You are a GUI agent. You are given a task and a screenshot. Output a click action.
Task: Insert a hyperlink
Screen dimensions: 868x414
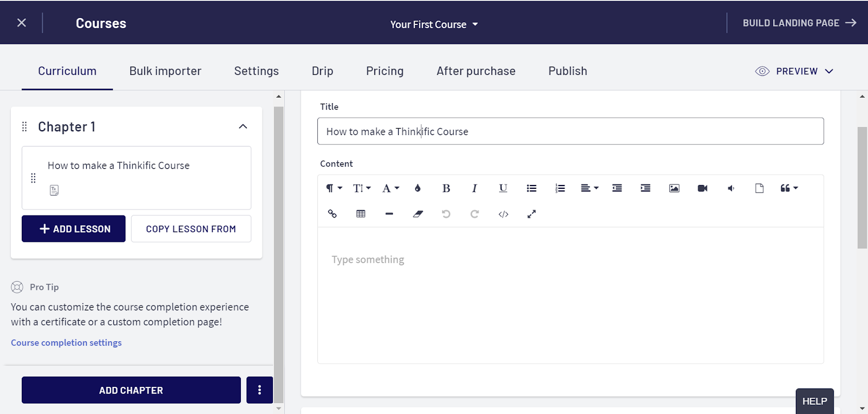pyautogui.click(x=333, y=214)
